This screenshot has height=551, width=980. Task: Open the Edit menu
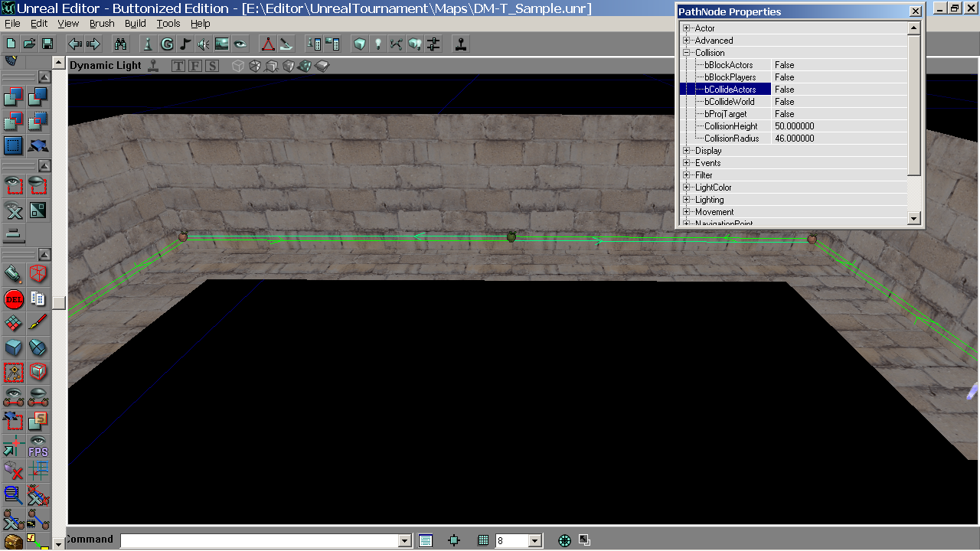[39, 24]
